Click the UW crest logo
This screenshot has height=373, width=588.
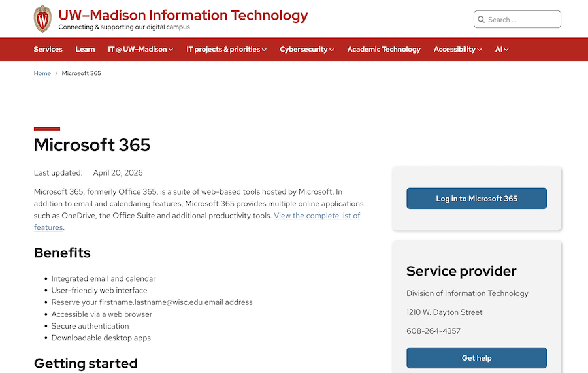tap(42, 19)
